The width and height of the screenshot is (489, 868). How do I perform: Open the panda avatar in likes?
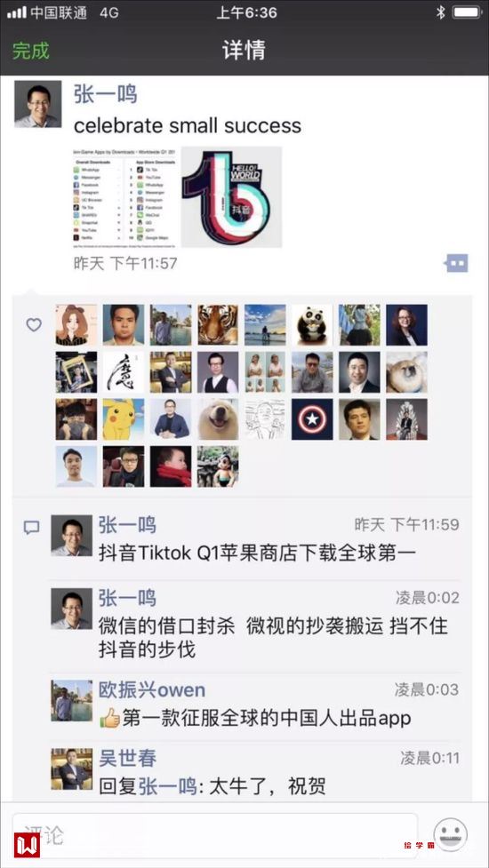(312, 325)
